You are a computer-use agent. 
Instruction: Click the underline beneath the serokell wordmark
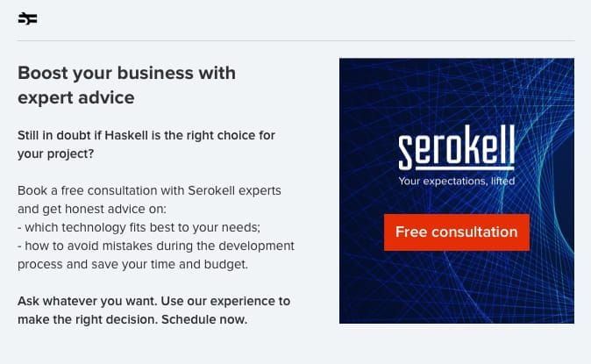[x=462, y=168]
